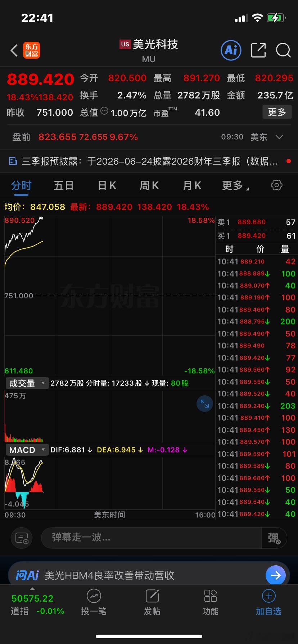Tap the MACD histogram chart
The height and width of the screenshot is (644, 298).
pos(110,483)
